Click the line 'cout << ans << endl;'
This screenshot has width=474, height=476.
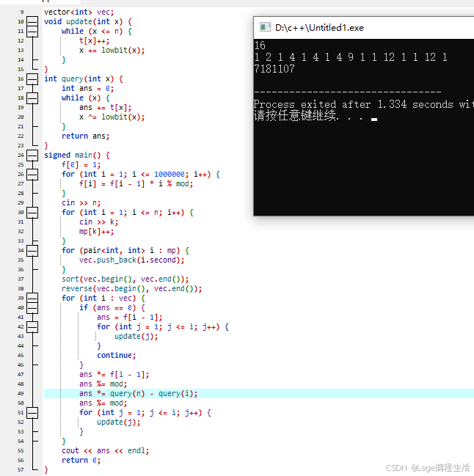[106, 450]
